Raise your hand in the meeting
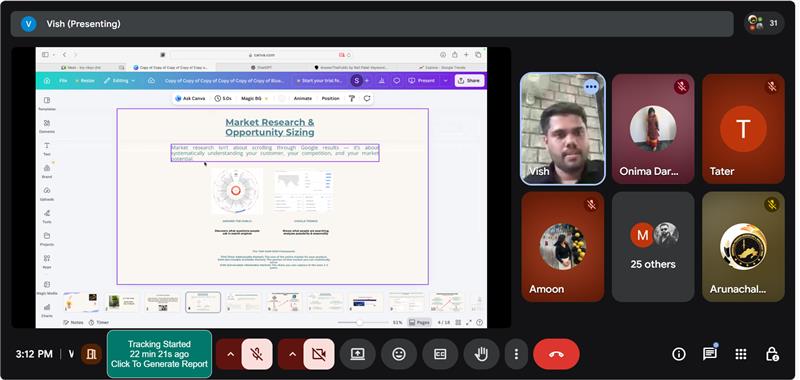 [481, 354]
